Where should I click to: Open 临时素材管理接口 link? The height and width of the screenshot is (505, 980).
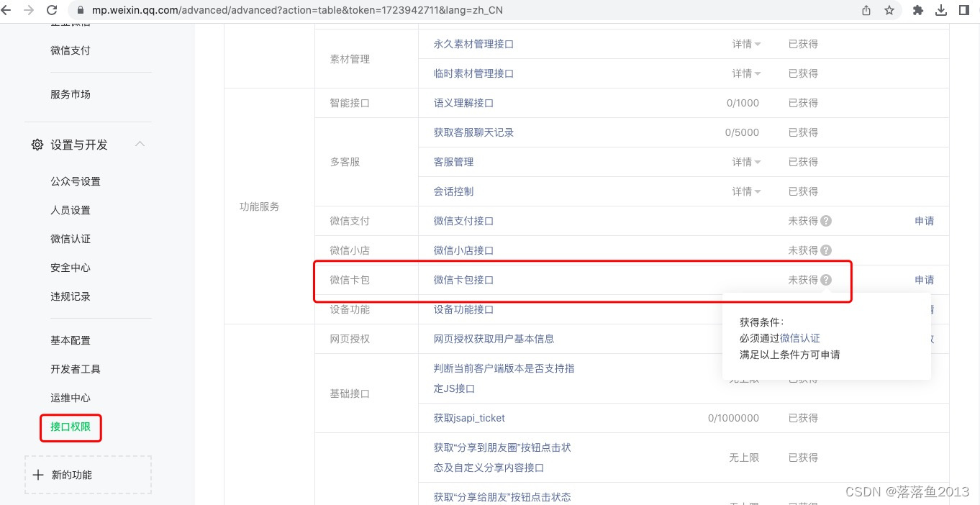(x=473, y=73)
